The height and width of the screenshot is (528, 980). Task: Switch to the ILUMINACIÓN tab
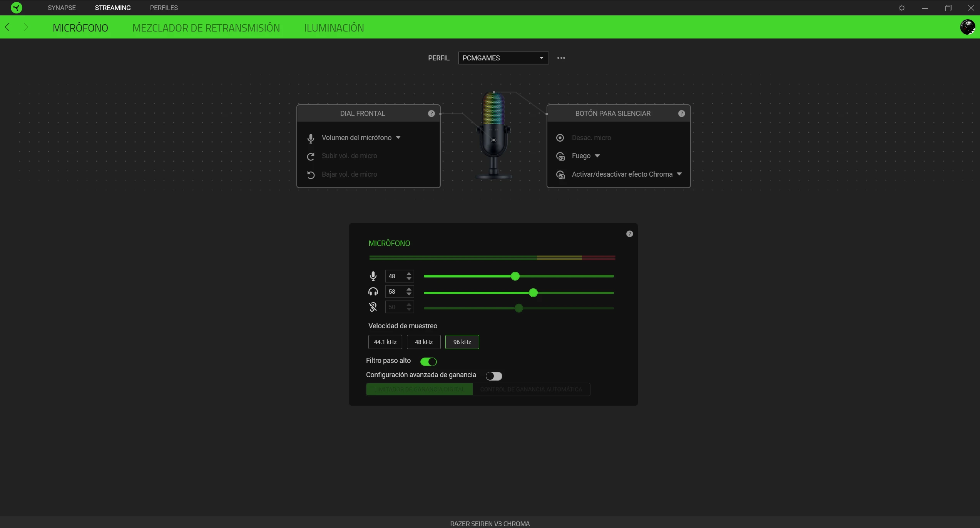pos(334,28)
